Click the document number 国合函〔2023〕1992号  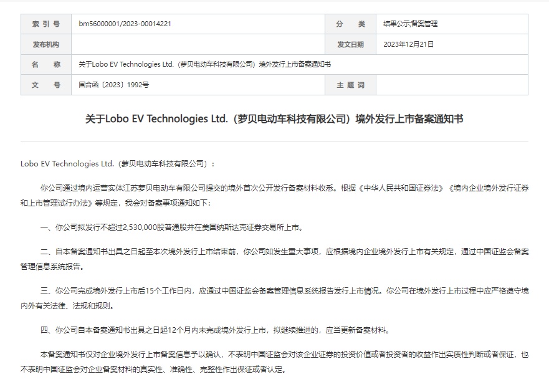click(x=114, y=85)
